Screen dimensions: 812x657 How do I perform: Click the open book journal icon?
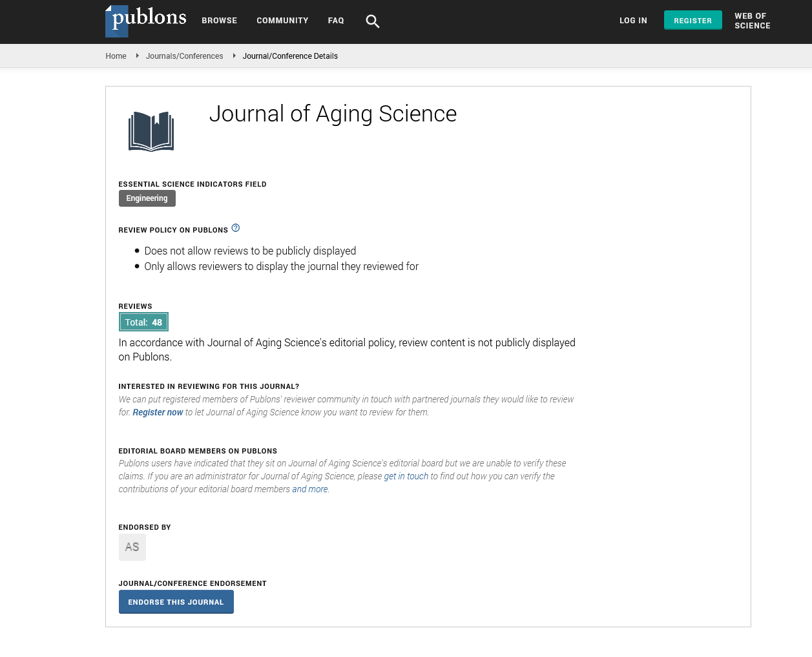[x=151, y=132]
